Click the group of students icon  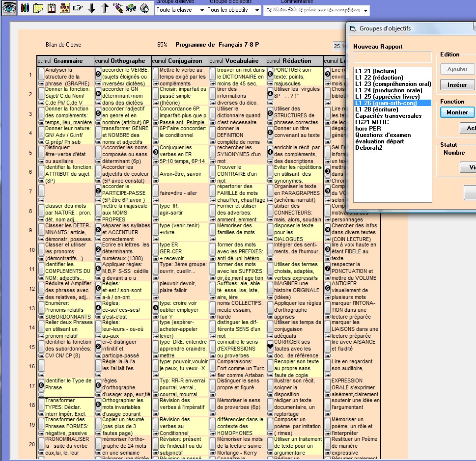pos(131,8)
